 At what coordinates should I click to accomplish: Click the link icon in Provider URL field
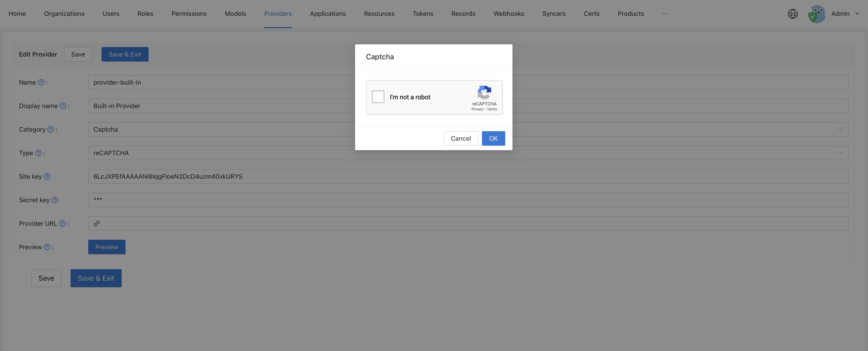pos(97,223)
